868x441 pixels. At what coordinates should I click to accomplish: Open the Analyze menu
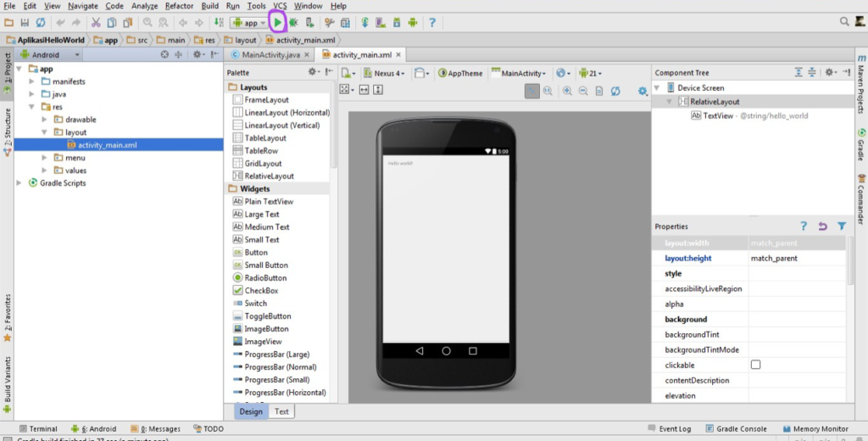point(144,6)
